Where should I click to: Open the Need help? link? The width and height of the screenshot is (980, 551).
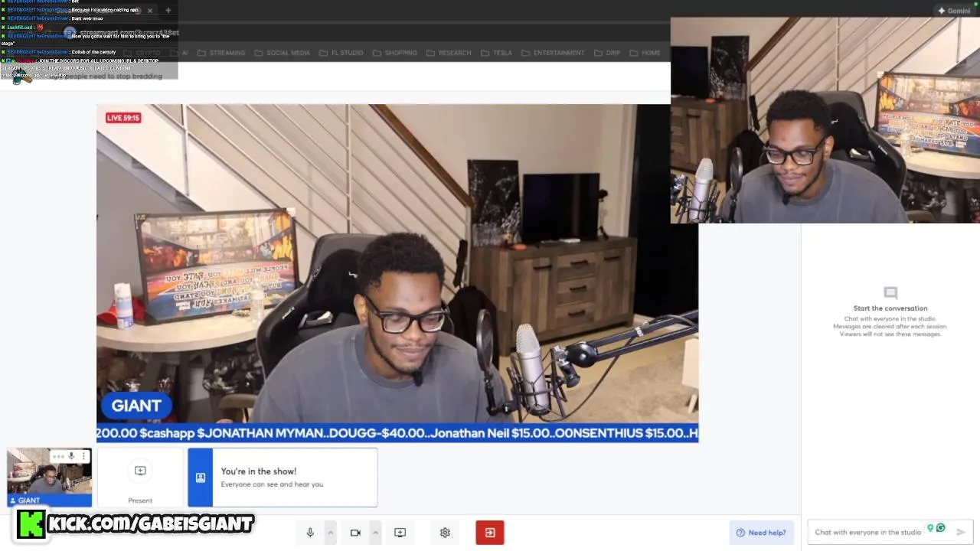(x=761, y=533)
